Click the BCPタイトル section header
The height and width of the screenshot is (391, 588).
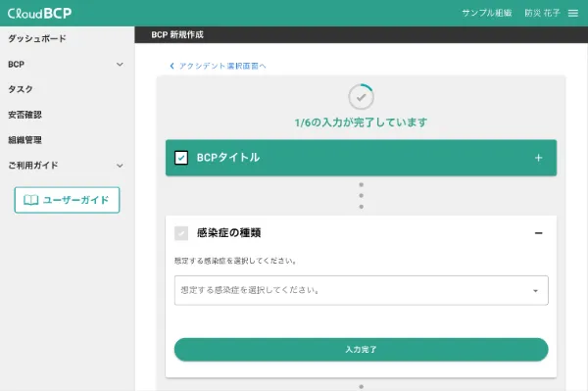(361, 158)
